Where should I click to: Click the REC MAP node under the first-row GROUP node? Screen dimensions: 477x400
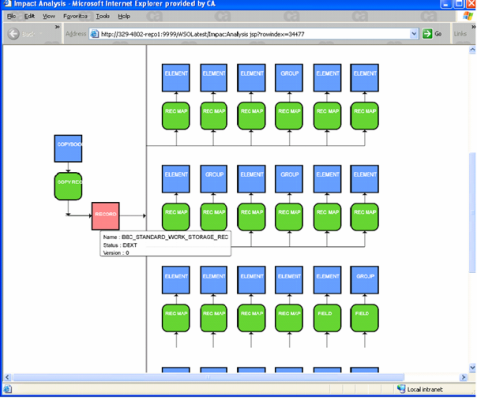(x=289, y=116)
